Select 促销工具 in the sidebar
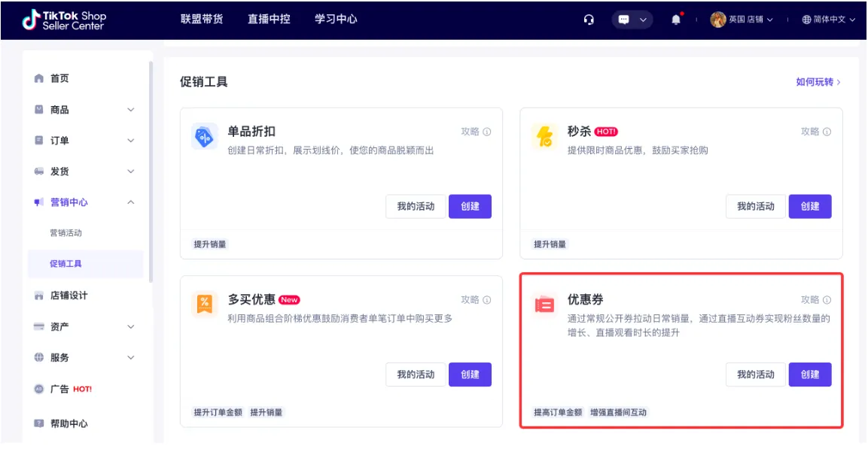The width and height of the screenshot is (868, 461). (x=85, y=264)
